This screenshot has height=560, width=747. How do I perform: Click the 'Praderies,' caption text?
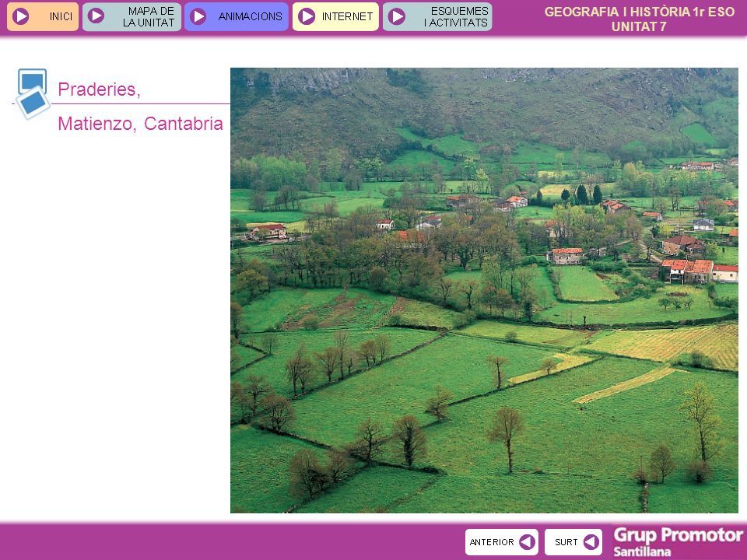[99, 89]
